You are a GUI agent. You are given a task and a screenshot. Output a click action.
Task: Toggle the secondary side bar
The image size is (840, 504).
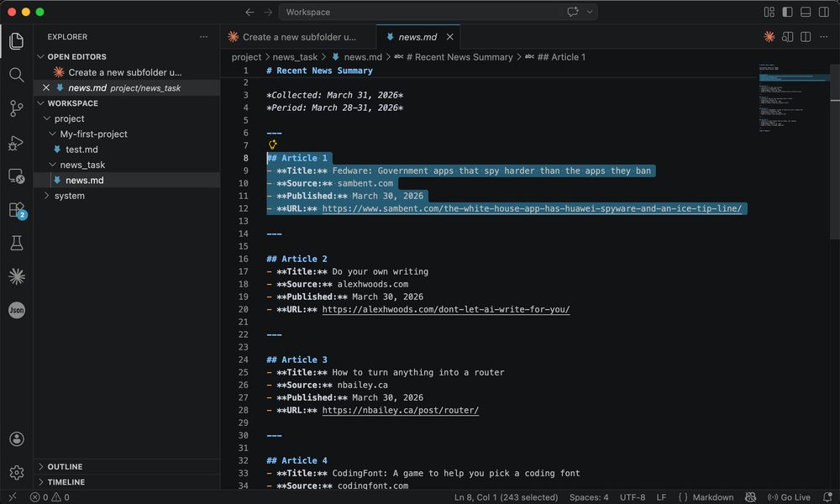tap(824, 12)
